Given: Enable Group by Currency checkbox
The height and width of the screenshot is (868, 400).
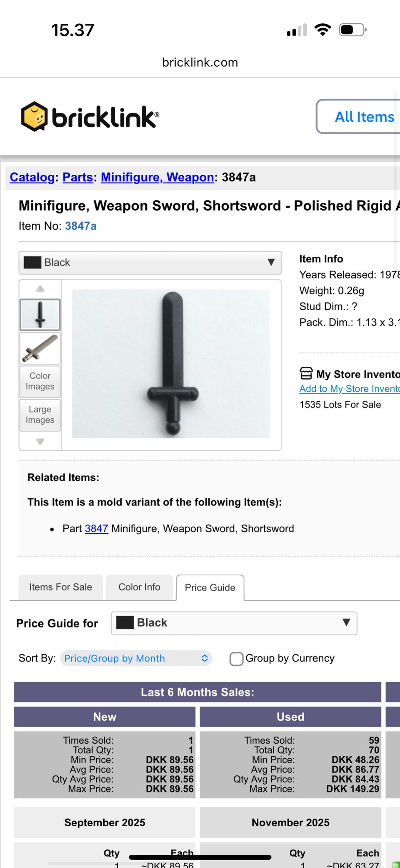Looking at the screenshot, I should tap(236, 659).
